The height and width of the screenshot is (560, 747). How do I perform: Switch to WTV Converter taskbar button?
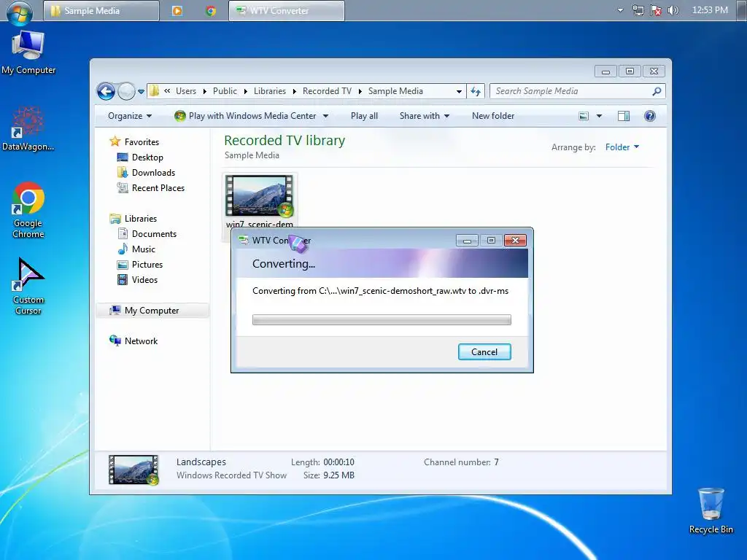coord(286,10)
